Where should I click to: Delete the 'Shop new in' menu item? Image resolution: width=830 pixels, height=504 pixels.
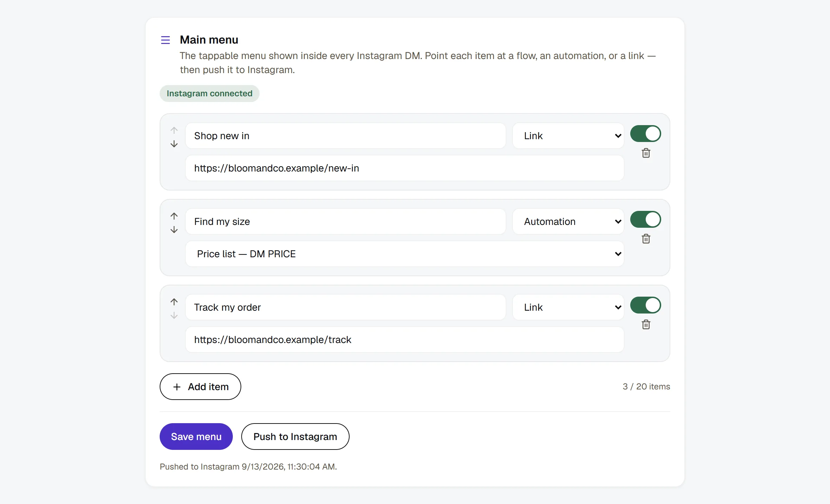[646, 153]
